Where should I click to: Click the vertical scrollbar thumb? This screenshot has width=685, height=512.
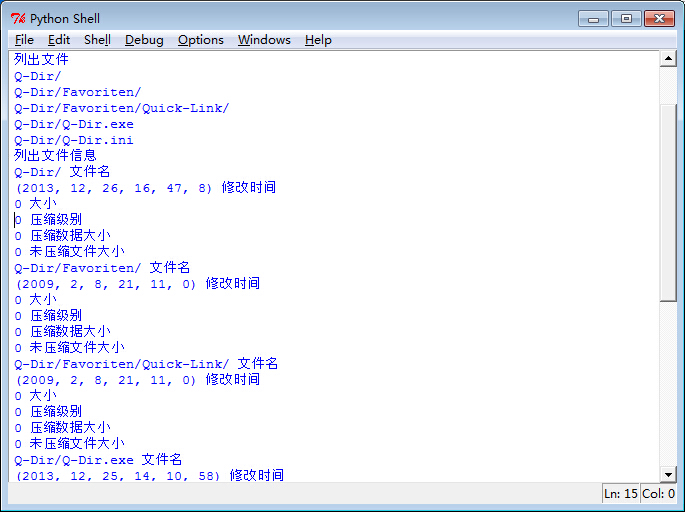(x=668, y=203)
